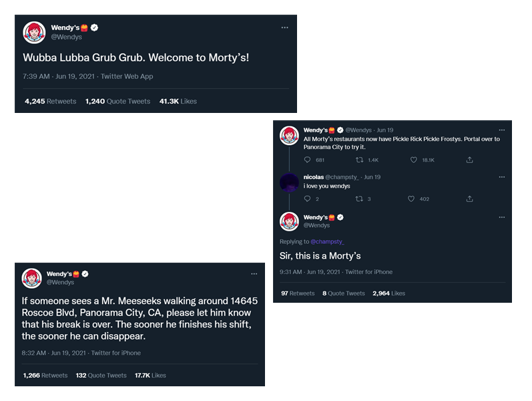
Task: Like nicolas's "i love you wendys" reply
Action: pos(414,198)
